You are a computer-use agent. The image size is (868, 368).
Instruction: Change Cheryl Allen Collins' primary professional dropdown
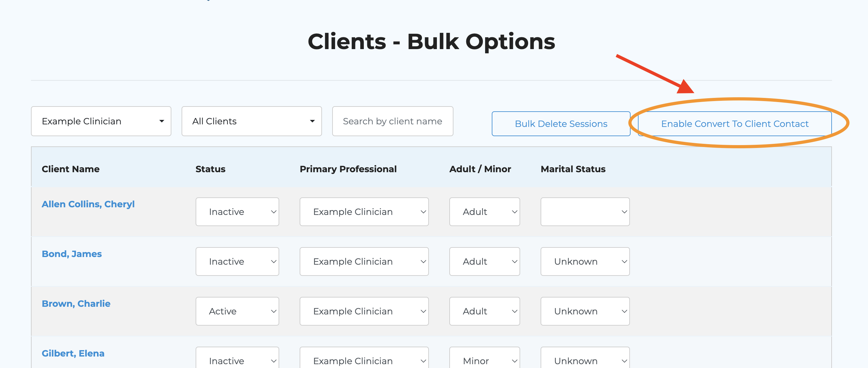tap(364, 212)
